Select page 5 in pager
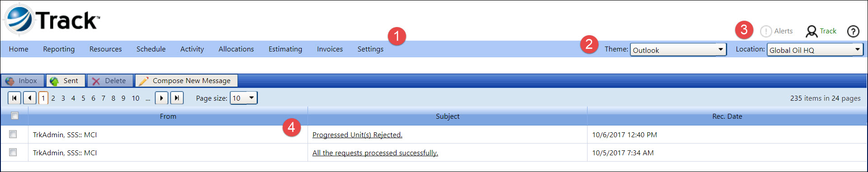868x172 pixels. pos(83,98)
